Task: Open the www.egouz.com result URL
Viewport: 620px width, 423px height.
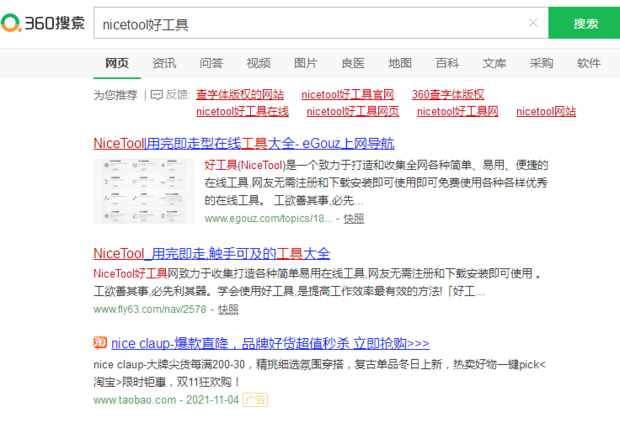Action: pos(268,219)
